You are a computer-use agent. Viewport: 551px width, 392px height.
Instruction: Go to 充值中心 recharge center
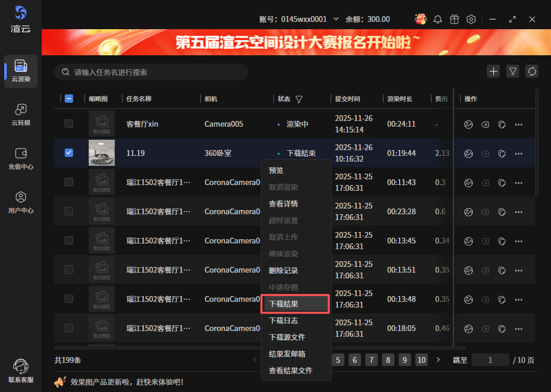coord(21,158)
